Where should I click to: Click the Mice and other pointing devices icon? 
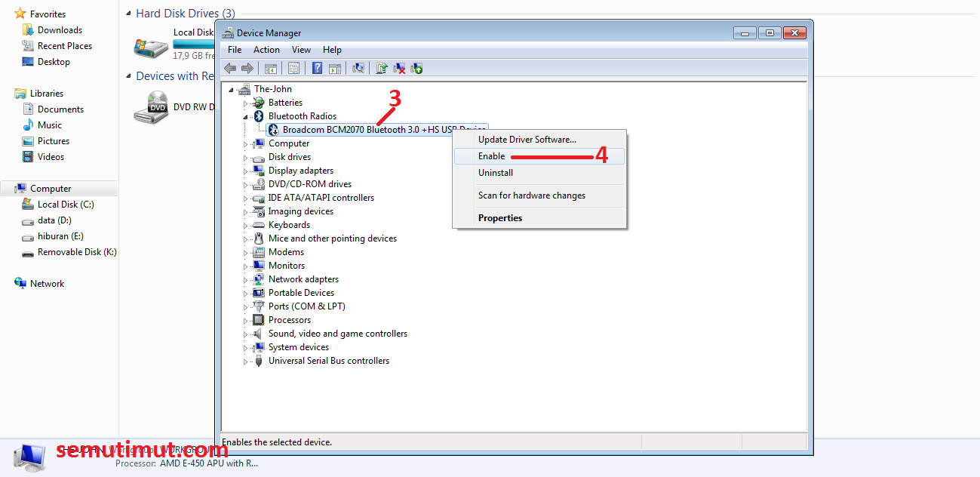click(x=260, y=238)
